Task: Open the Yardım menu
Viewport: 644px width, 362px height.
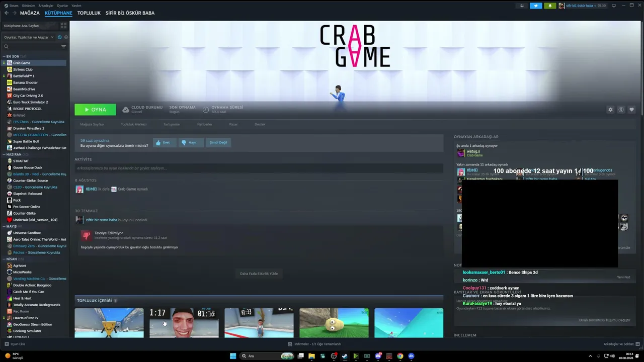Action: click(x=76, y=6)
